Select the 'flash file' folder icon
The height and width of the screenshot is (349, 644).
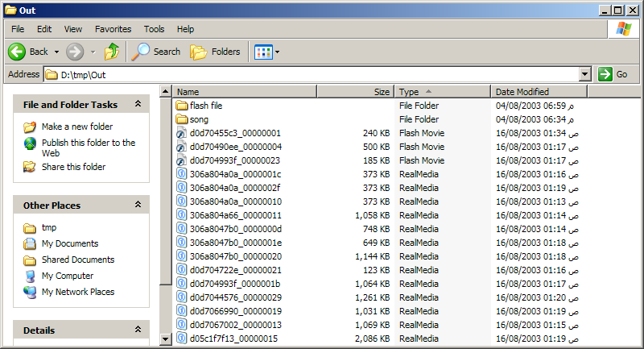(182, 106)
